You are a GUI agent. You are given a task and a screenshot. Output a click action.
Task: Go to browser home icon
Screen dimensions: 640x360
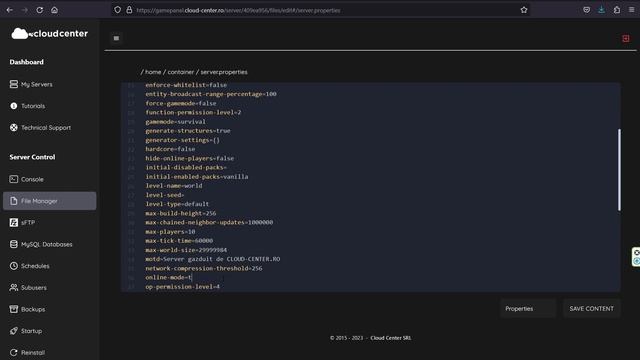(54, 10)
